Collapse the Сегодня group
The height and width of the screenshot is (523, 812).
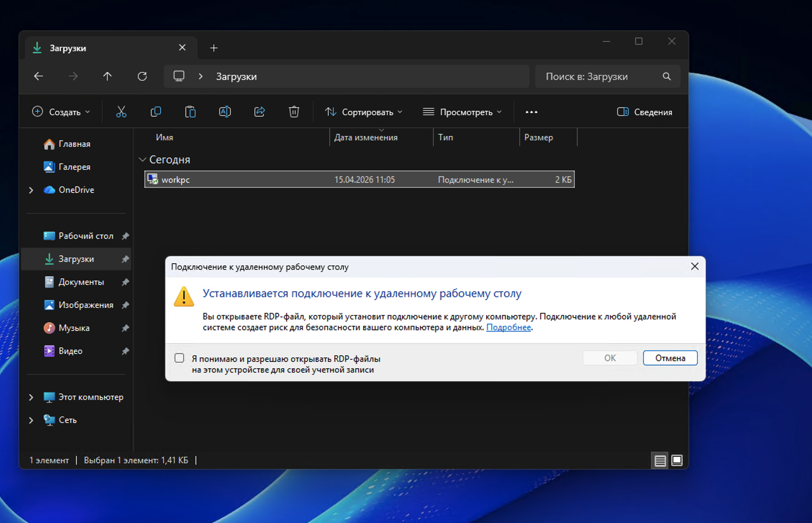143,160
